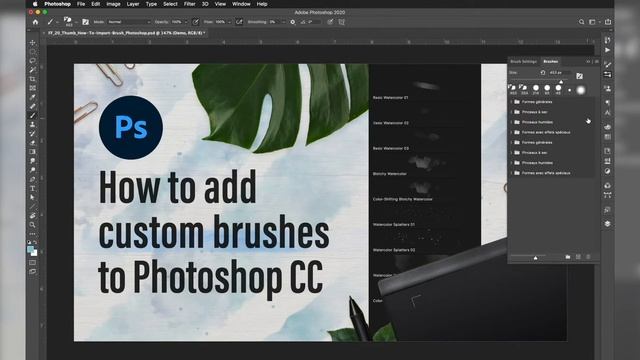This screenshot has width=640, height=360.
Task: Switch to the Brushes tab
Action: (551, 62)
